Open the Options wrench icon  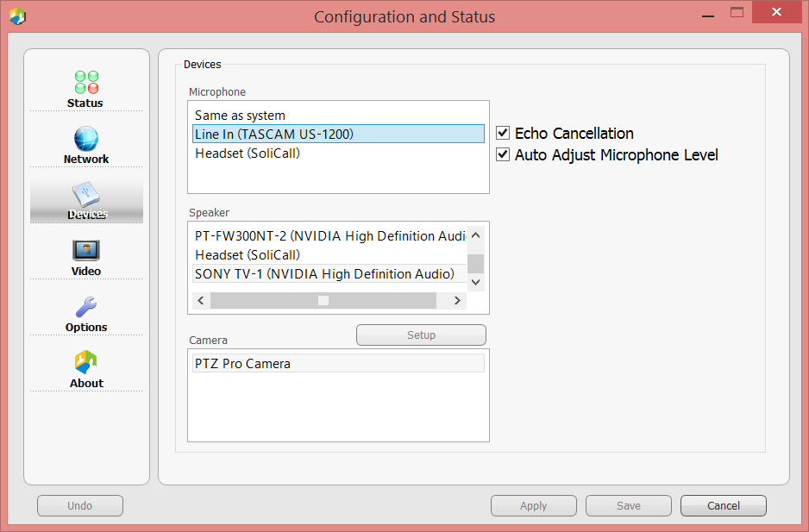coord(86,306)
